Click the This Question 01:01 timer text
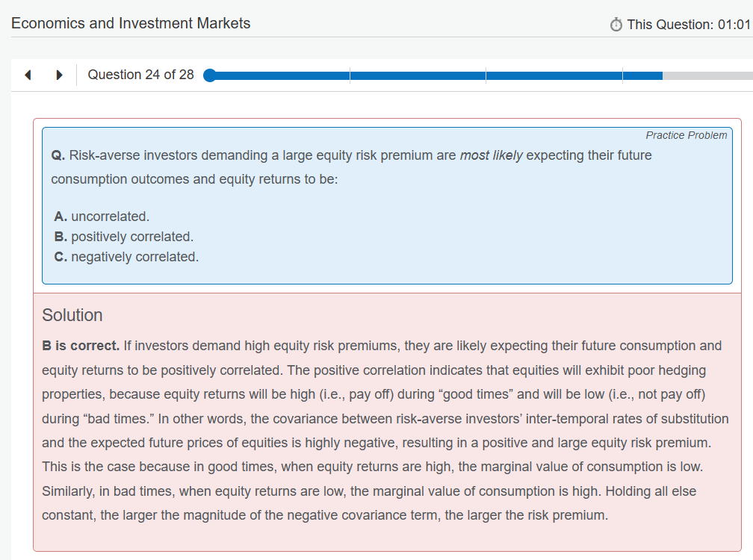The height and width of the screenshot is (560, 753). [x=687, y=25]
